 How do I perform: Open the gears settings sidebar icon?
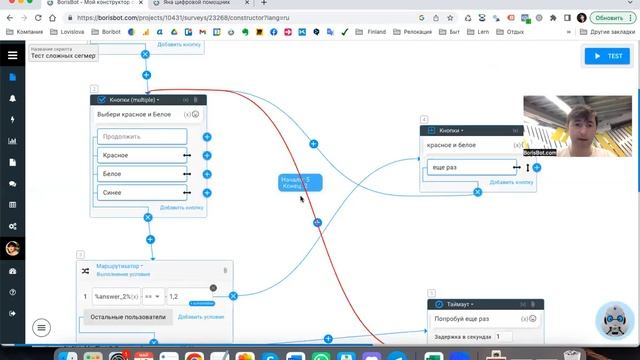[x=13, y=226]
